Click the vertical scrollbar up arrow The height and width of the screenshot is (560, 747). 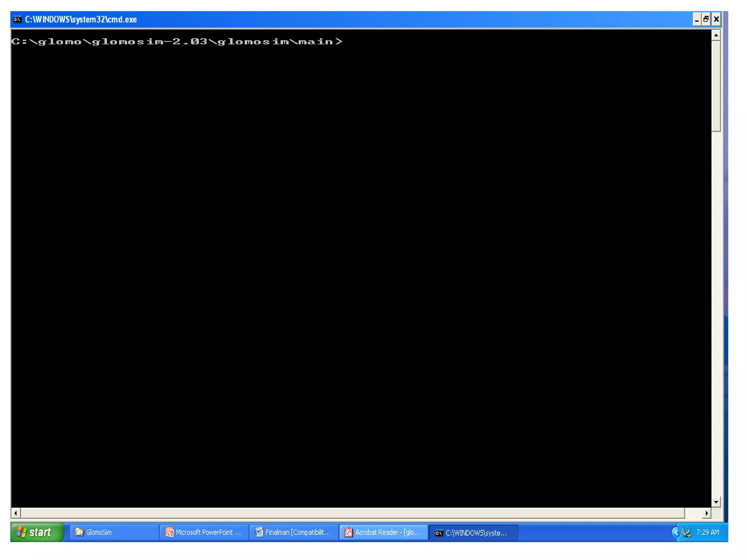(x=716, y=35)
